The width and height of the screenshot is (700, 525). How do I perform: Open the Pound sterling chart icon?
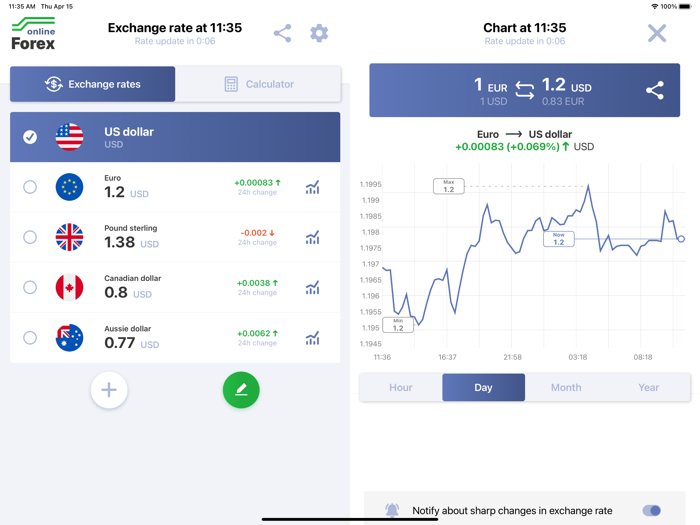[x=312, y=237]
